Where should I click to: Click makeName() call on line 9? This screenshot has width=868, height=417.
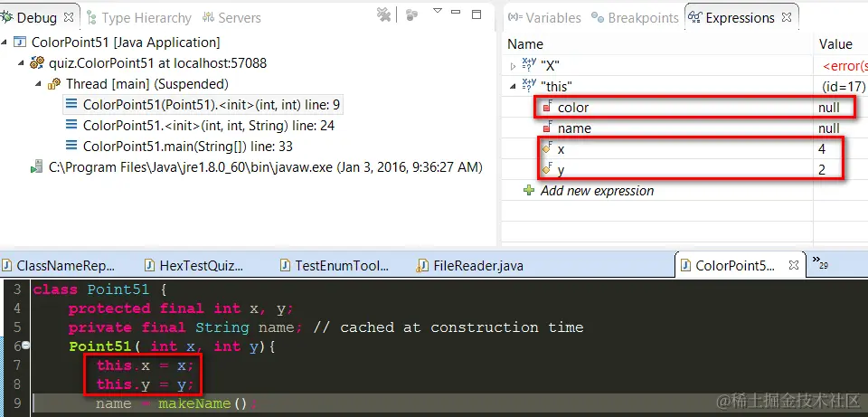[202, 403]
